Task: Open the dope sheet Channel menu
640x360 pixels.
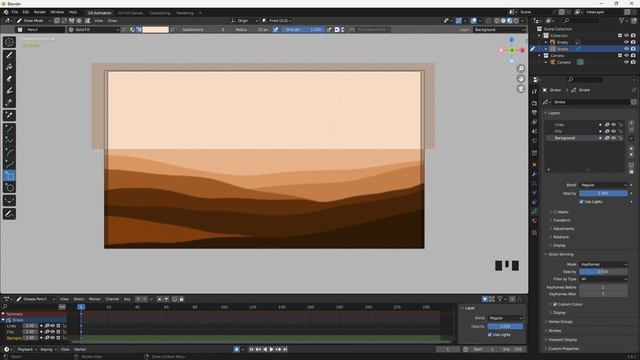Action: point(112,299)
